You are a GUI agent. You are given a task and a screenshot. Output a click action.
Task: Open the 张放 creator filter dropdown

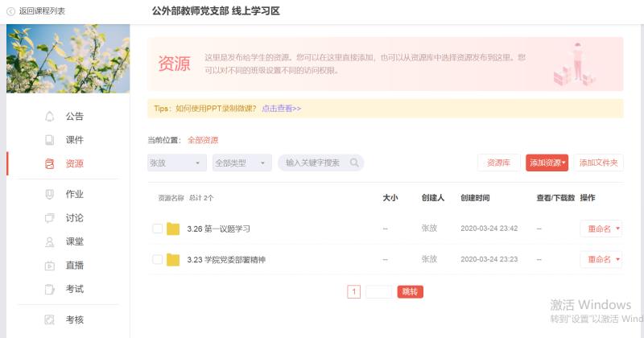tap(176, 163)
